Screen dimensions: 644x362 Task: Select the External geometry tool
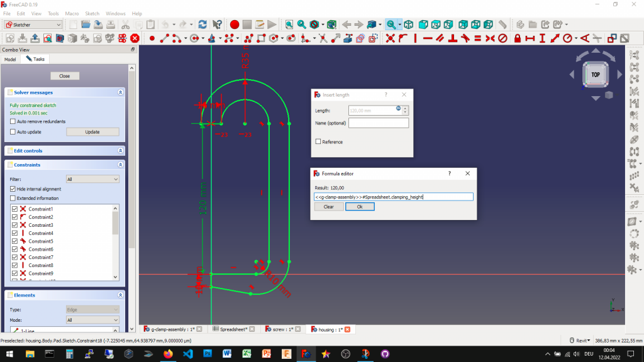tap(348, 38)
